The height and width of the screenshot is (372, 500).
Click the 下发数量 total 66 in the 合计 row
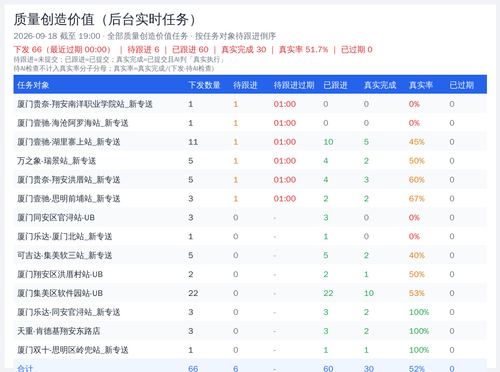[x=193, y=369]
